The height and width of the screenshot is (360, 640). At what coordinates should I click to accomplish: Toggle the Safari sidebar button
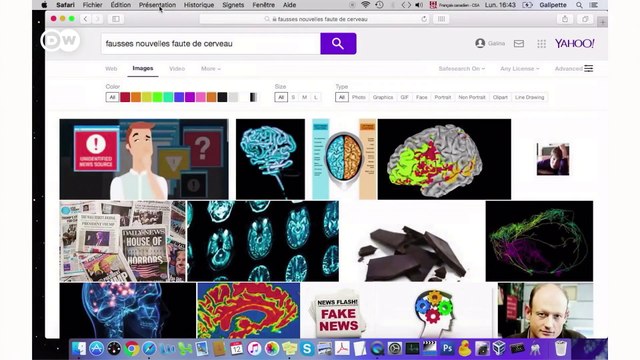tap(116, 19)
